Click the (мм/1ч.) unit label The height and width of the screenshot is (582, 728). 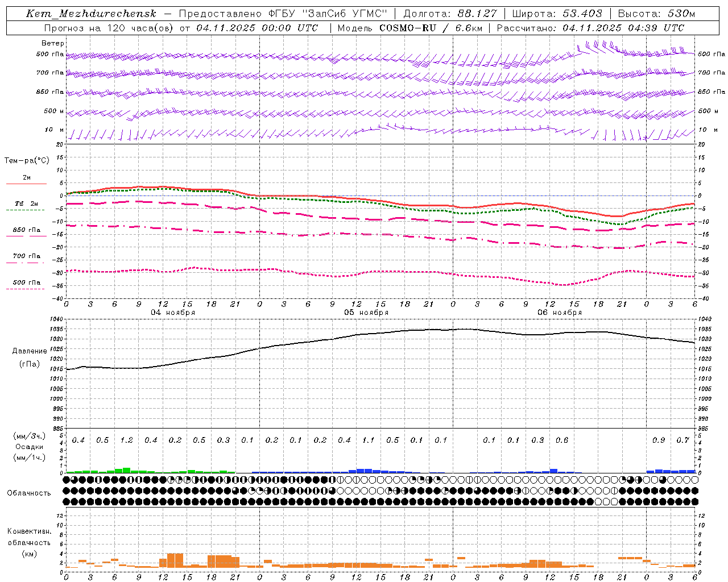pyautogui.click(x=29, y=458)
